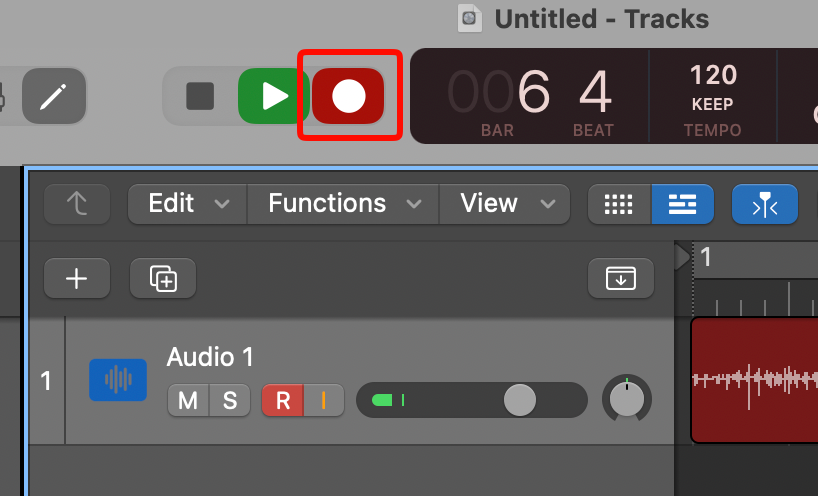
Task: Solo the Audio 1 track
Action: click(230, 400)
